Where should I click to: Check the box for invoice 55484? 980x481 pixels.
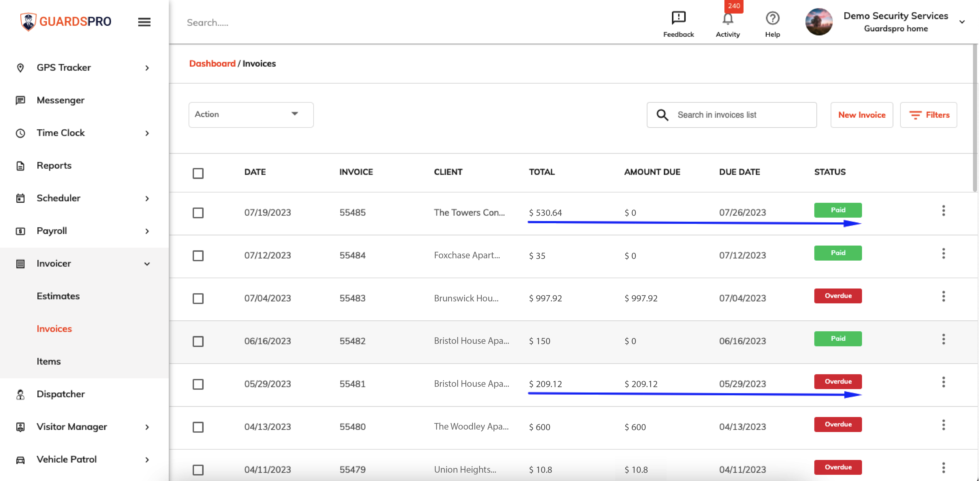[198, 256]
